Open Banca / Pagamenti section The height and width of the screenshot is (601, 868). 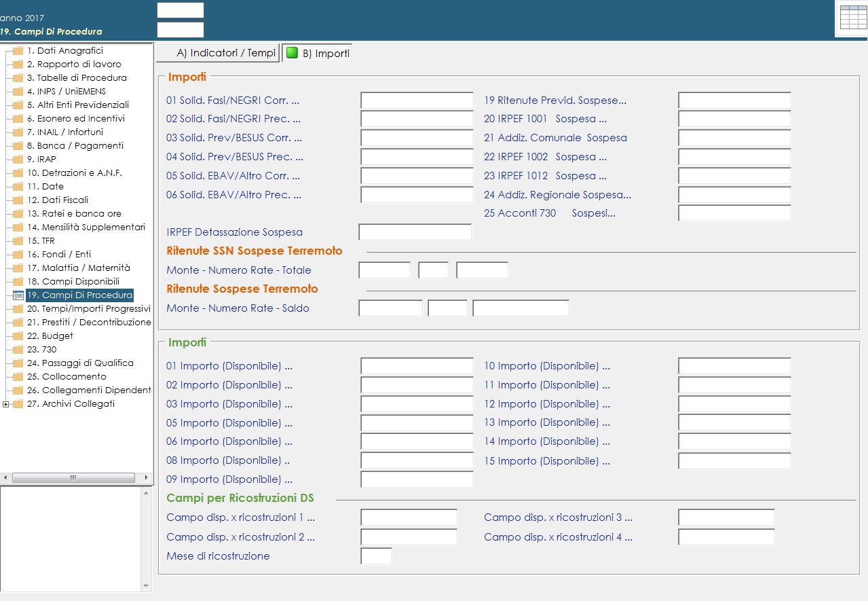click(x=75, y=146)
